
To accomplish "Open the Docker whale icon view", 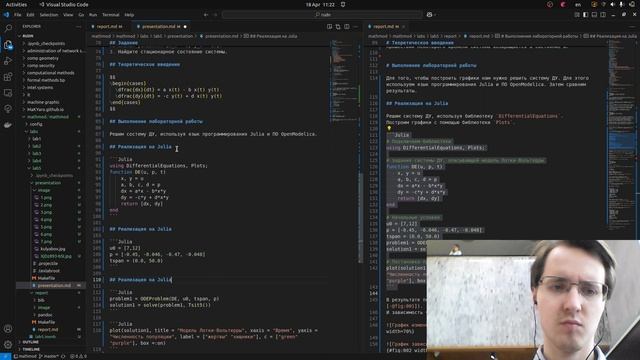I will click(8, 125).
